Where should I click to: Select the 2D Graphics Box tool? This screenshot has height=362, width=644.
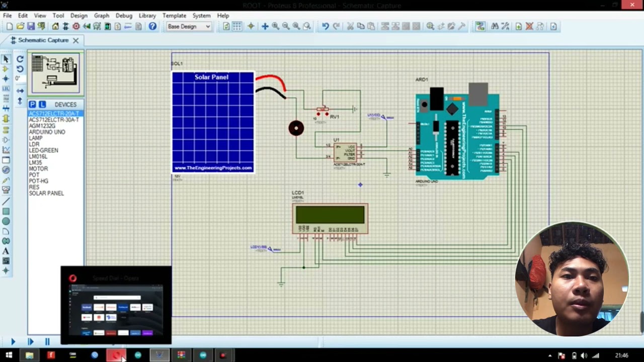click(6, 211)
